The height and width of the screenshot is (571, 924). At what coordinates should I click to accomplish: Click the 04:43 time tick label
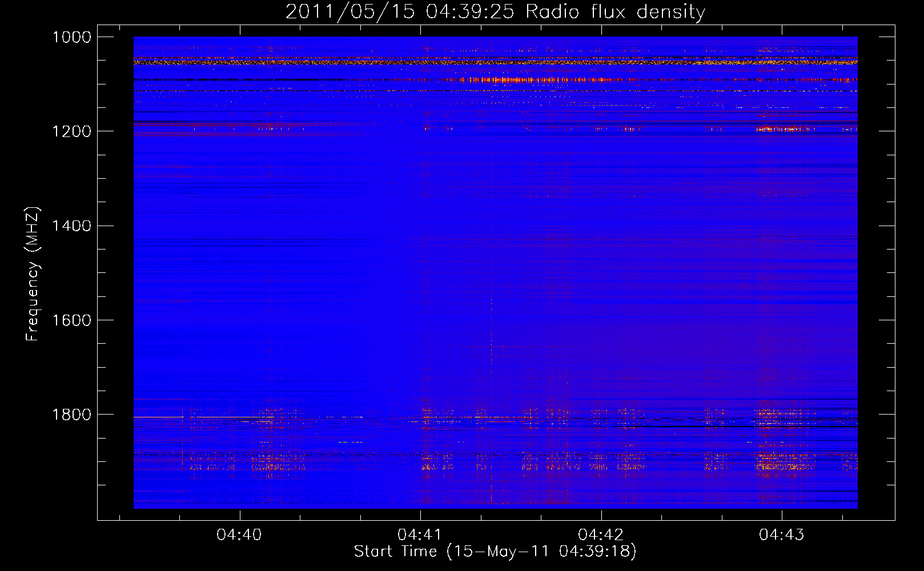click(781, 535)
